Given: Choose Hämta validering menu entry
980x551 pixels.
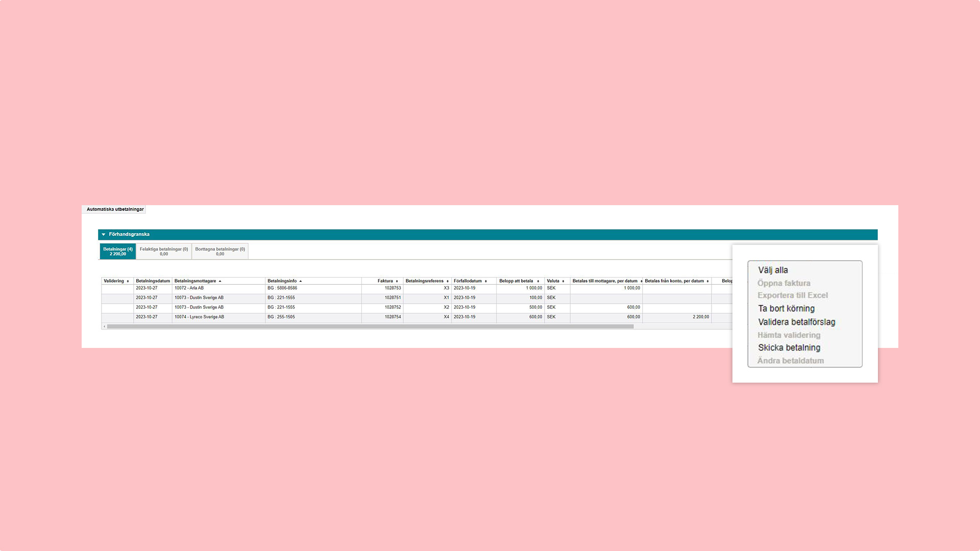Looking at the screenshot, I should [789, 335].
